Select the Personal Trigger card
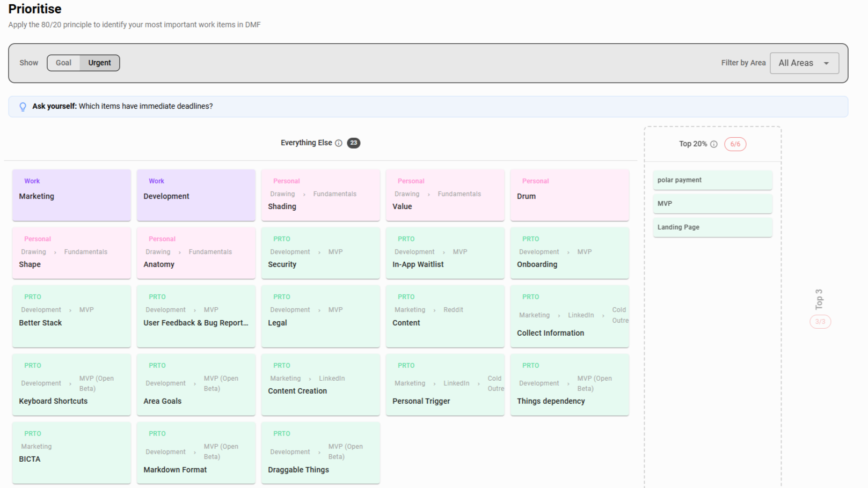 [x=445, y=385]
